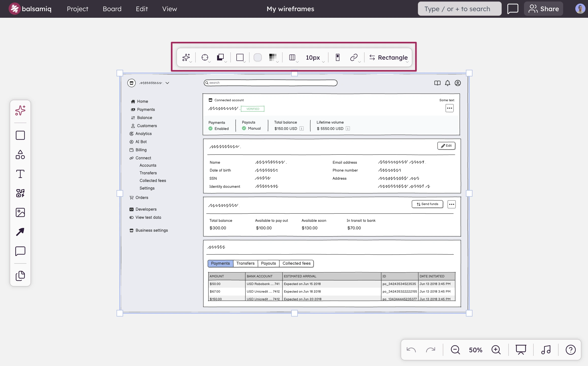Open the Board menu
Image resolution: width=588 pixels, height=366 pixels.
(112, 9)
